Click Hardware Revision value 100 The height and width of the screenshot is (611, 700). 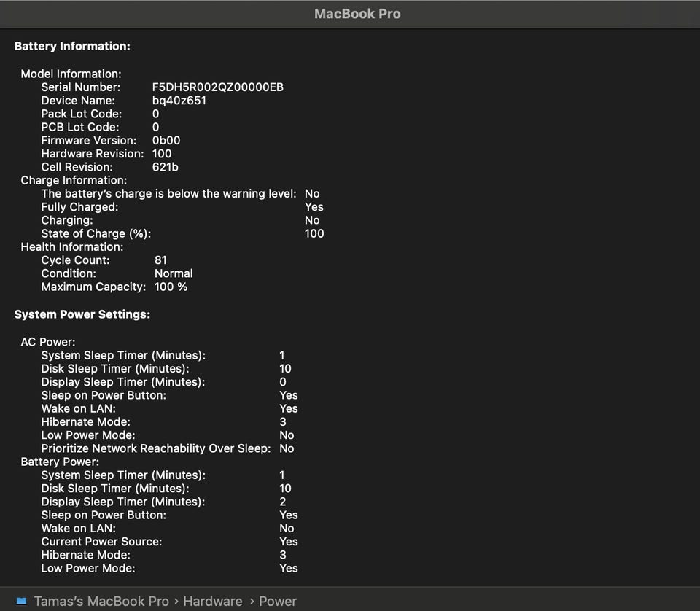tap(162, 154)
